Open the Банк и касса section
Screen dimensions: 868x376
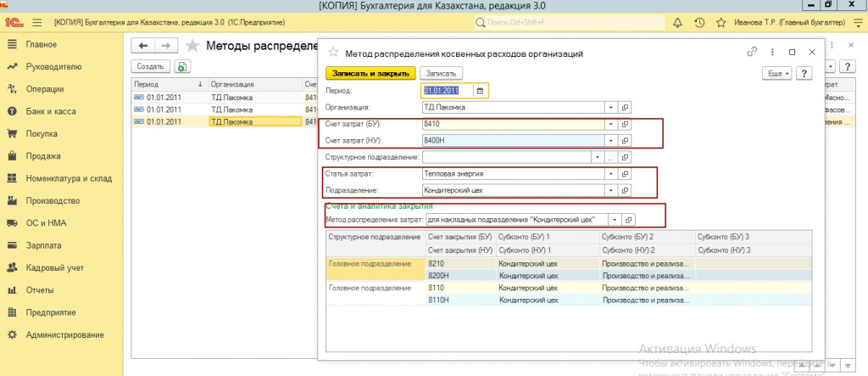[x=50, y=111]
